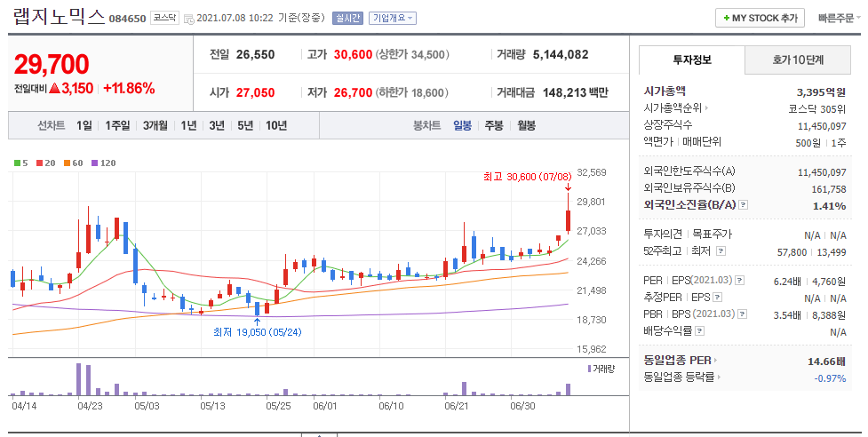
Task: Select the 10년 line chart period
Action: (276, 125)
